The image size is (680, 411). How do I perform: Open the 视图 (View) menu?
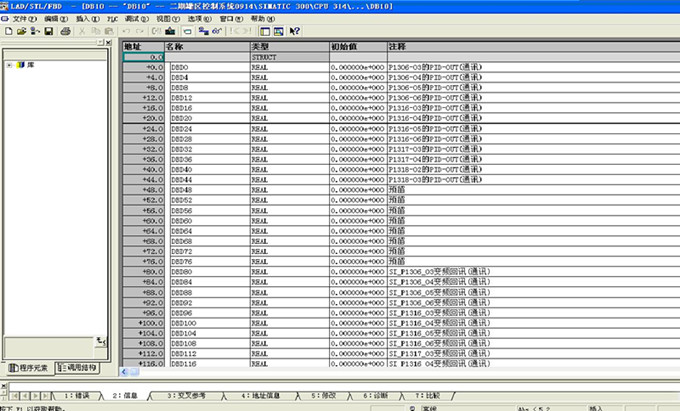point(168,19)
